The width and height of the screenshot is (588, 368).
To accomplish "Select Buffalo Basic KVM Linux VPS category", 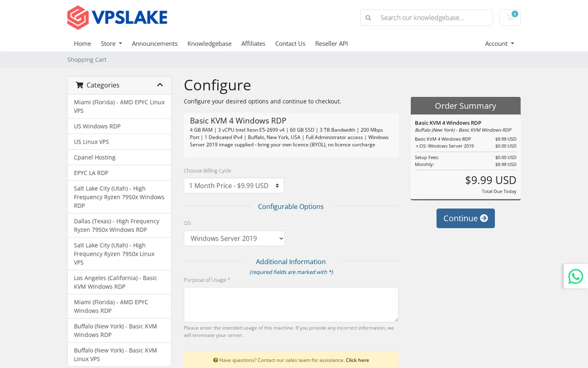I will 119,355.
